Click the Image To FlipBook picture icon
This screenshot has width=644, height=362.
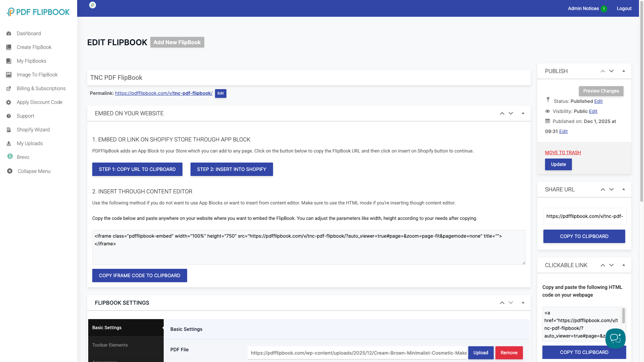(9, 75)
